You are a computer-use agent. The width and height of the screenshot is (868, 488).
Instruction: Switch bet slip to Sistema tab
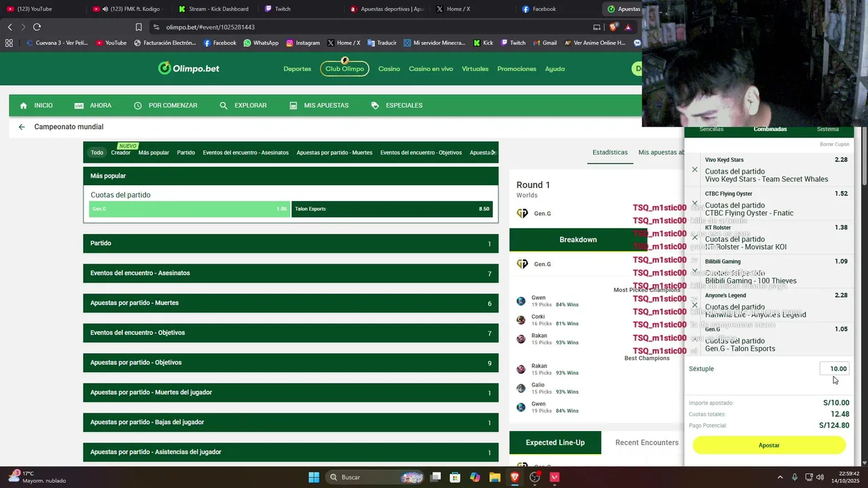coord(827,129)
